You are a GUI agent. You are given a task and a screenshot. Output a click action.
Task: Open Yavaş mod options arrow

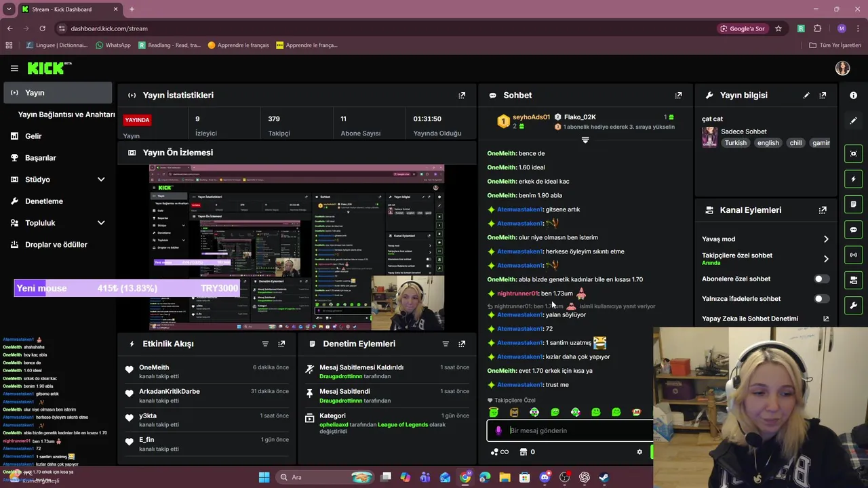tap(825, 239)
